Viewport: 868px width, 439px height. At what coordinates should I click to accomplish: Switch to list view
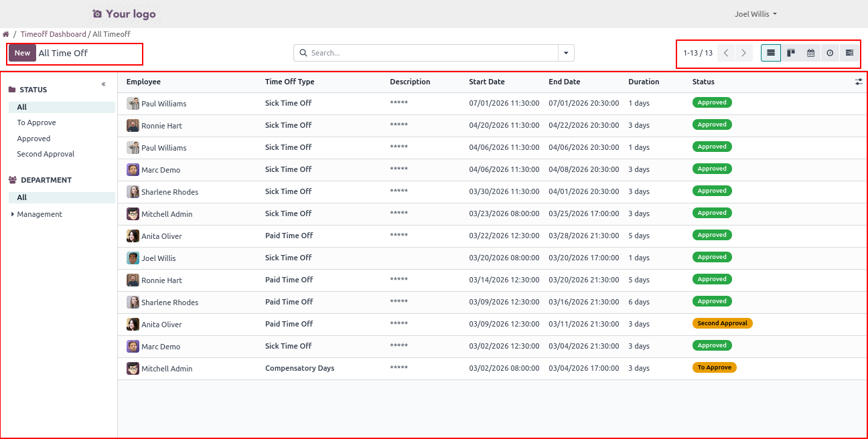pos(771,53)
